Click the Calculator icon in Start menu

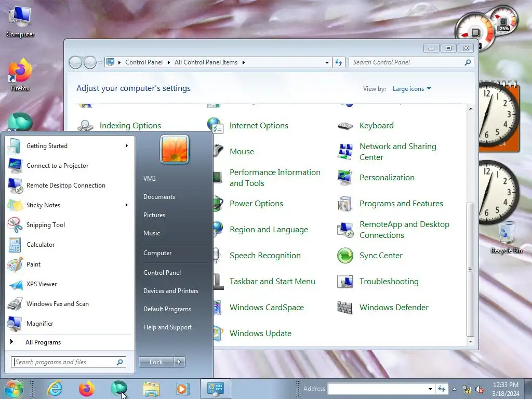pyautogui.click(x=15, y=245)
